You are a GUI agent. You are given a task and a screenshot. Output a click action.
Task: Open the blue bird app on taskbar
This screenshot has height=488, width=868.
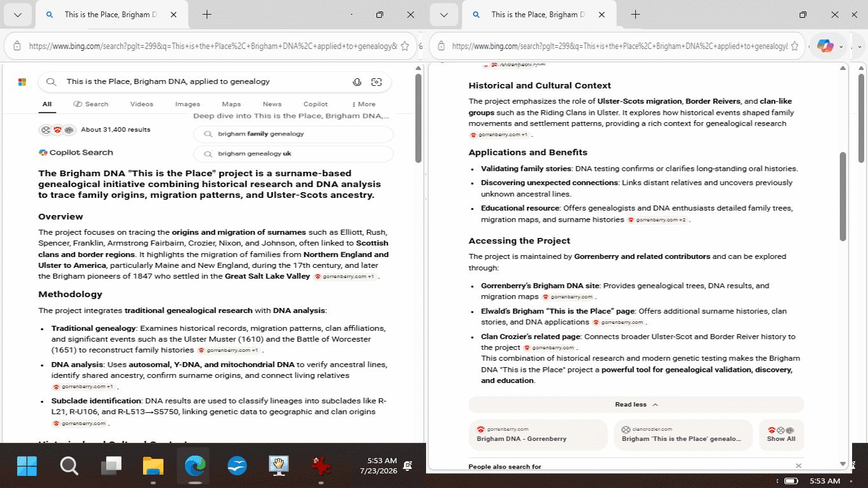(237, 466)
